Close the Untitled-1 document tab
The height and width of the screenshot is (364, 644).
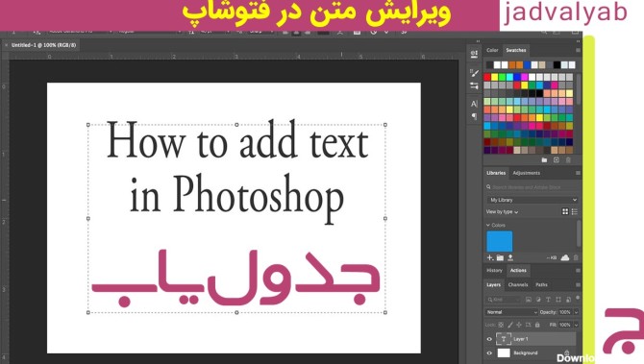(6, 45)
